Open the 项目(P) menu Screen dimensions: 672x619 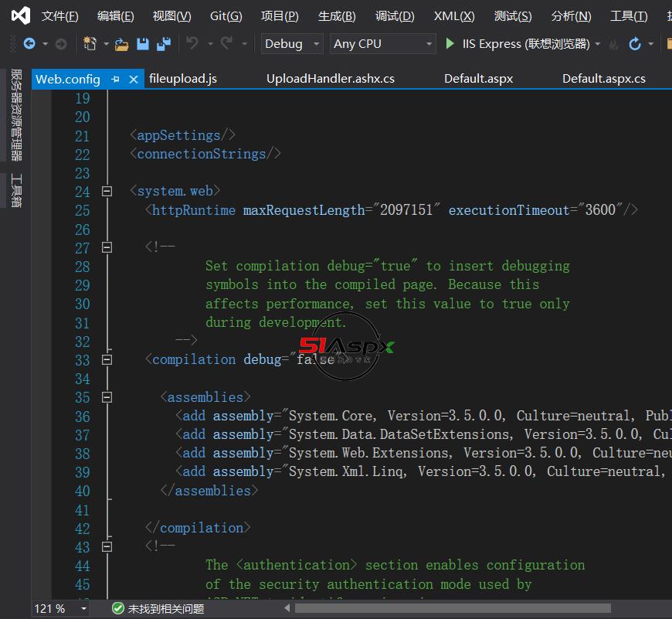click(280, 16)
